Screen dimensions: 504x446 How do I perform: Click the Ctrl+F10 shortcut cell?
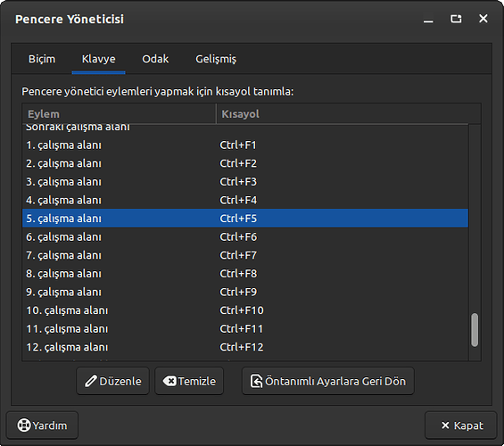[x=242, y=310]
